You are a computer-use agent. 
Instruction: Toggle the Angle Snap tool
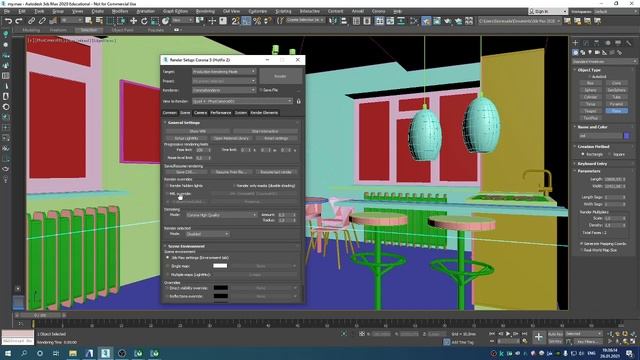click(246, 20)
